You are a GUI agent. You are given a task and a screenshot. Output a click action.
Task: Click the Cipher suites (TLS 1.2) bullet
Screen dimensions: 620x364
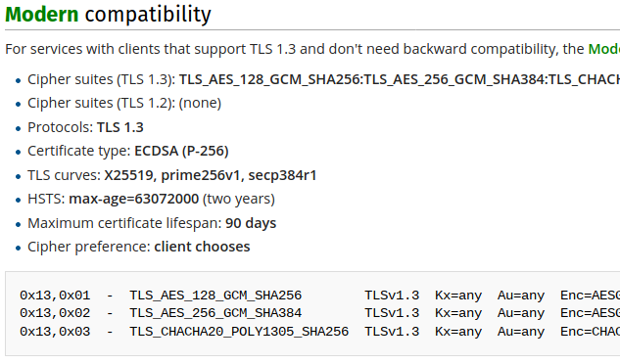pos(124,103)
